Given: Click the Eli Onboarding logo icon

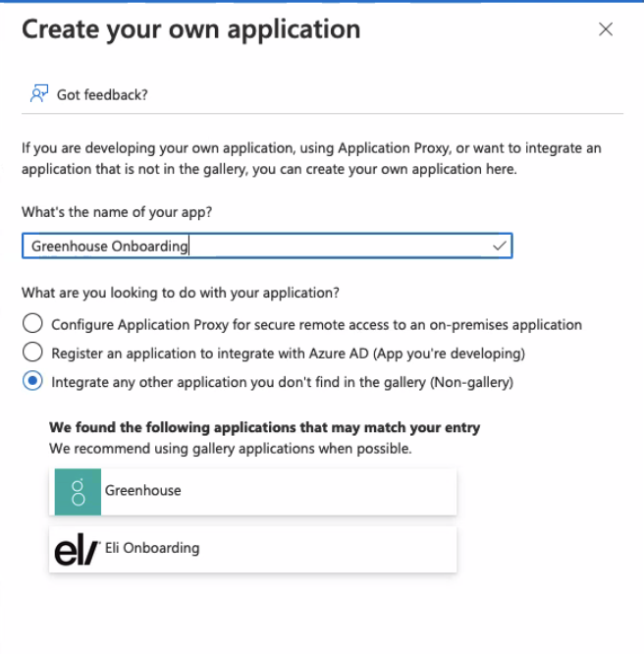Looking at the screenshot, I should pyautogui.click(x=78, y=549).
